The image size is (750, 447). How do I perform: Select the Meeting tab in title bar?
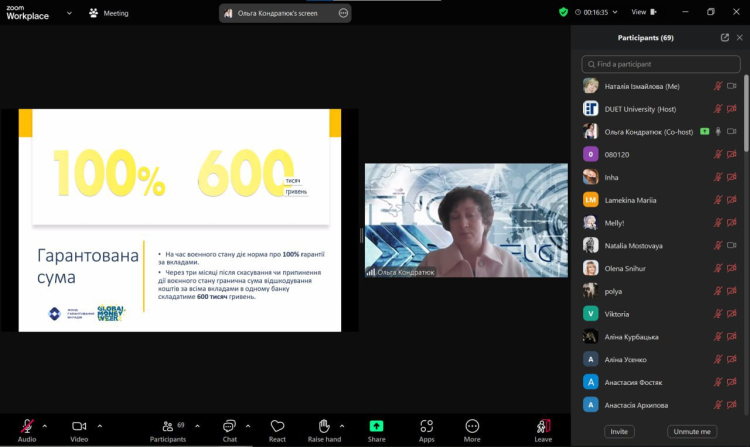108,13
